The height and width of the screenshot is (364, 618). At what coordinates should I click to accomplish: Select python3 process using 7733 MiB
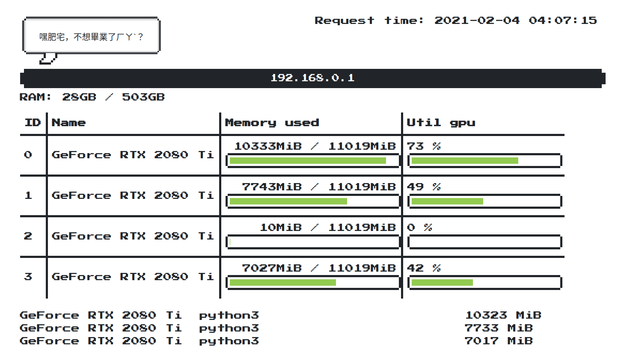(x=229, y=328)
